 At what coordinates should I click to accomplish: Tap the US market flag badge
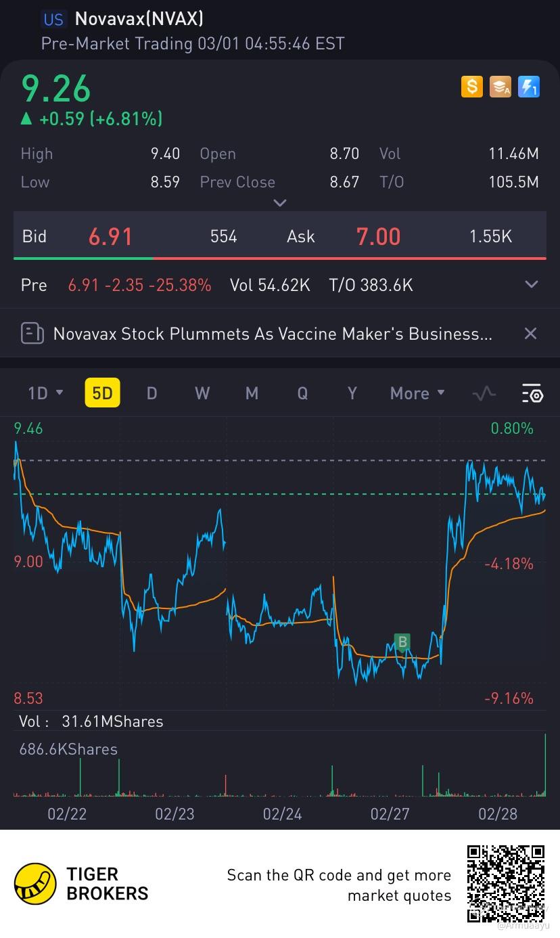point(53,19)
